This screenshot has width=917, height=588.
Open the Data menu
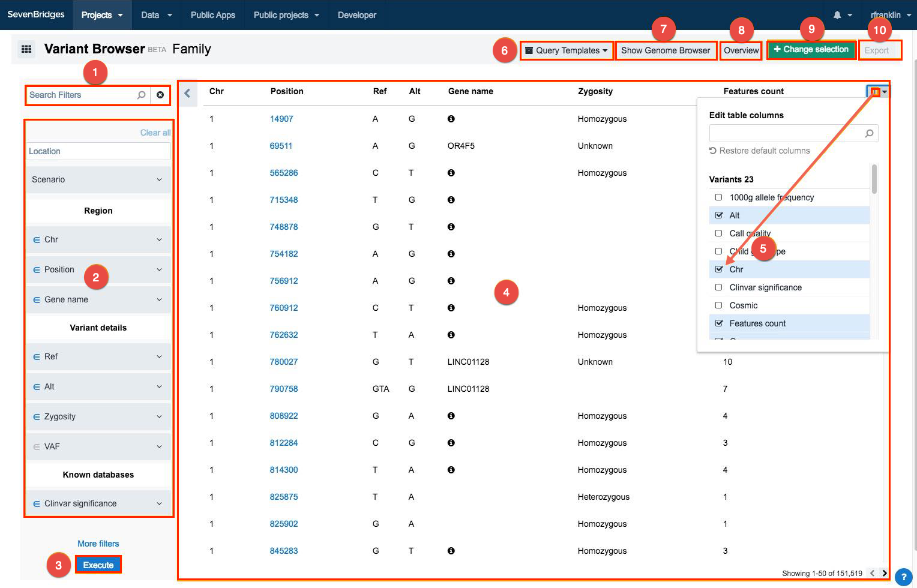(x=156, y=15)
